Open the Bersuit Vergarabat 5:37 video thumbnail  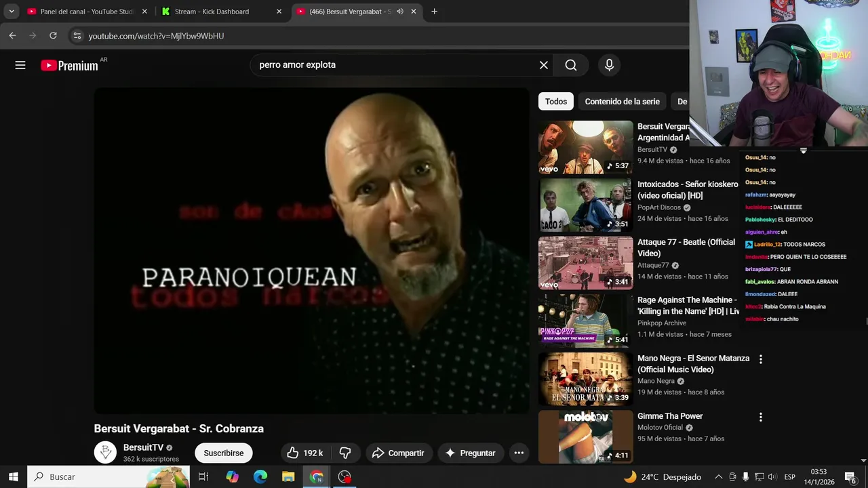[x=585, y=147]
